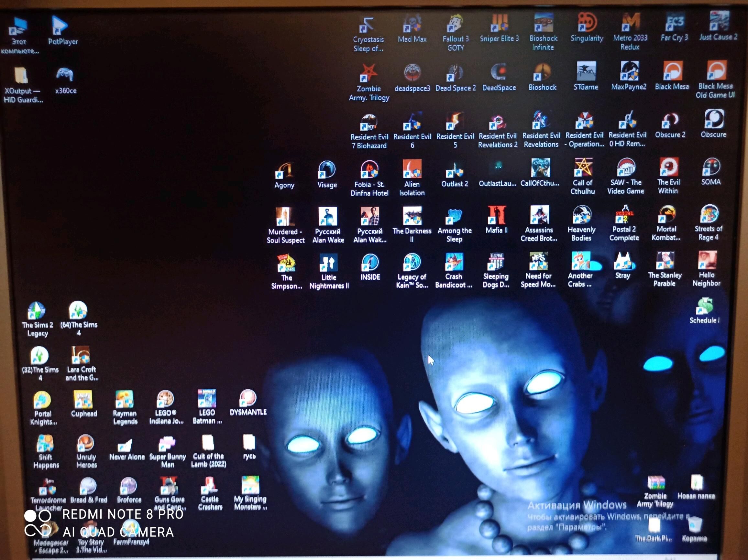748x560 pixels.
Task: Open the Корзина recycle bin
Action: pos(695,524)
